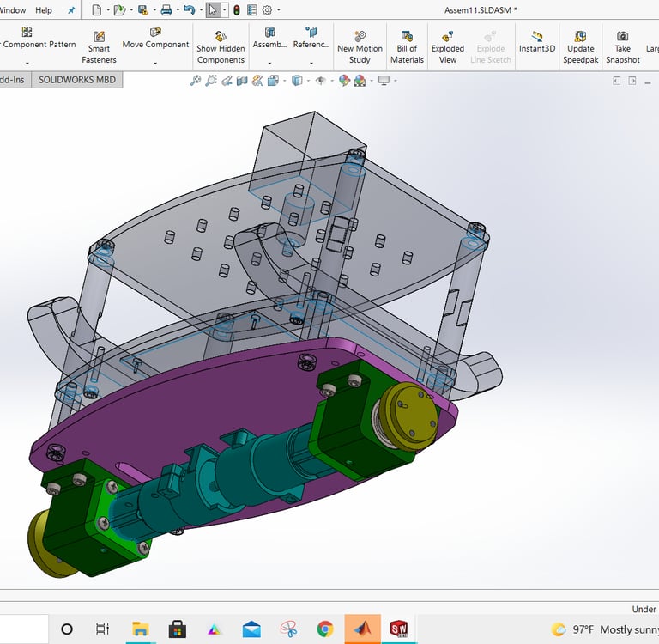Start a New Motion Study

point(360,47)
